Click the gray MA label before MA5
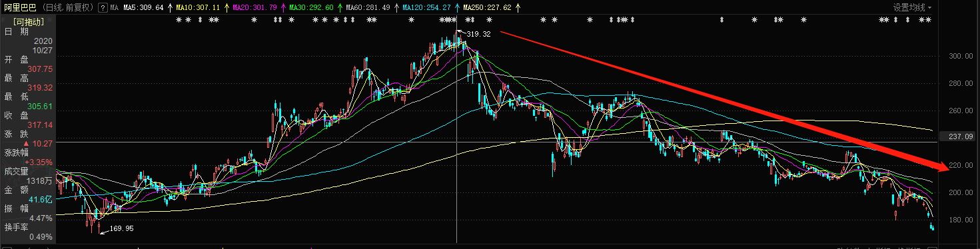 pos(115,8)
